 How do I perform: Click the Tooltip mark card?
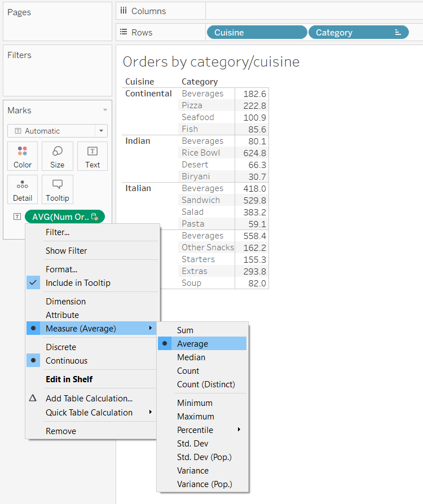58,189
